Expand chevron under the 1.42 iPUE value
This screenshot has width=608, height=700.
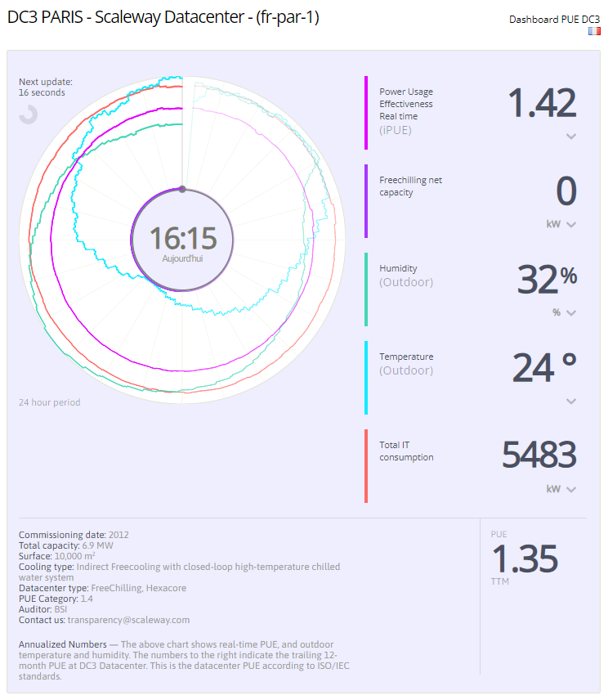coord(571,137)
